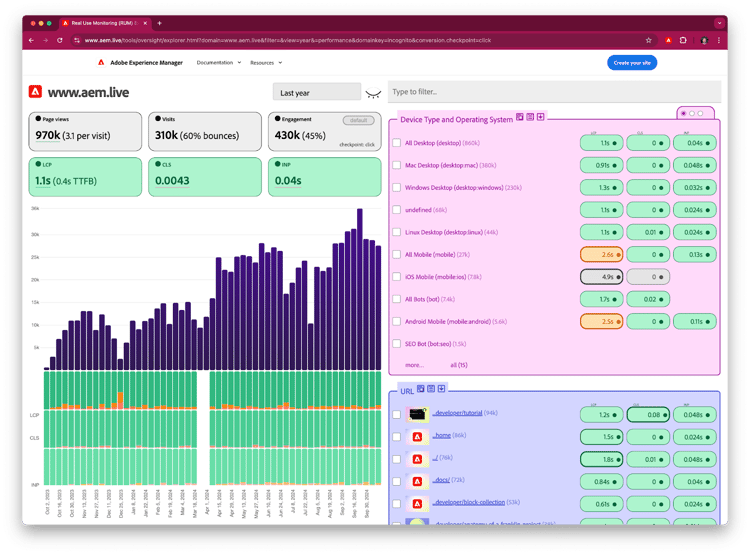
Task: Click the gray 4.9s LCP pill for iOS Mobile
Action: tap(601, 277)
